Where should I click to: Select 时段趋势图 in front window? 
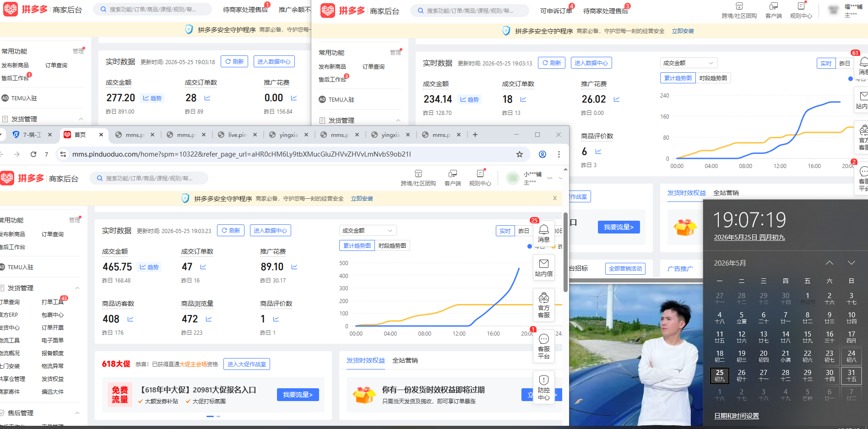tap(392, 246)
